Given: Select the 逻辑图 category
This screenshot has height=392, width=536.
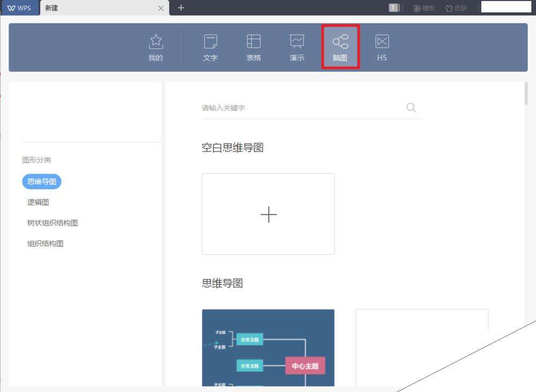Looking at the screenshot, I should click(x=38, y=202).
